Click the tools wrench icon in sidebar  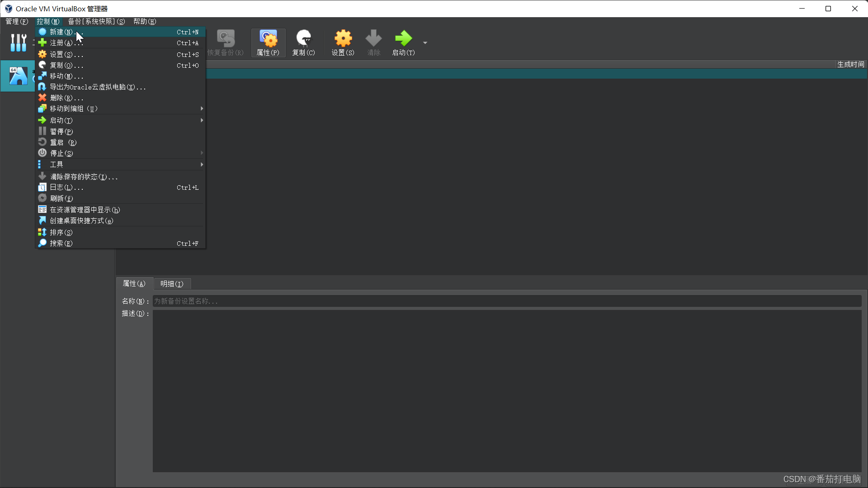18,42
